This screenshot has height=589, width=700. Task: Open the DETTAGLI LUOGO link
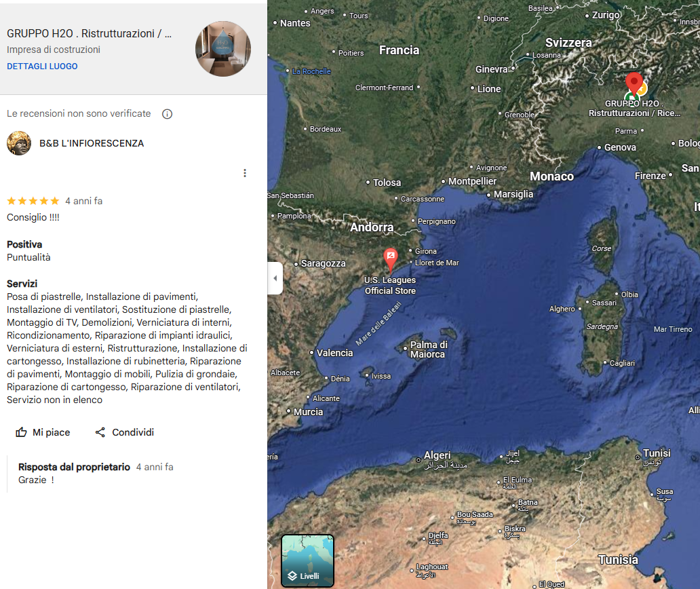(x=42, y=66)
